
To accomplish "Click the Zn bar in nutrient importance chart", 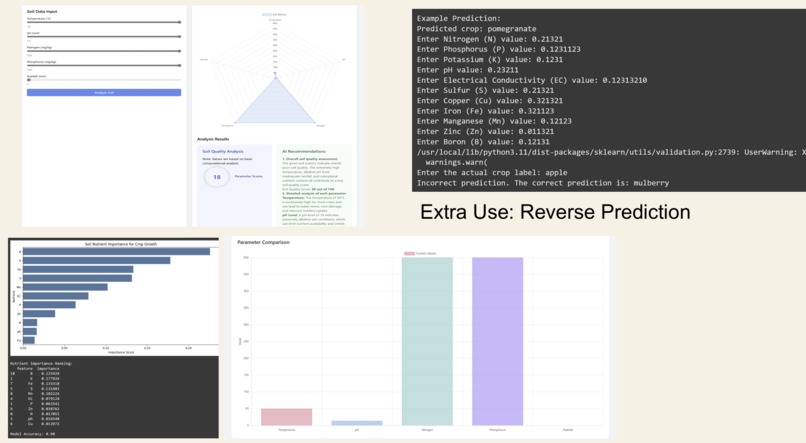I will pos(39,313).
